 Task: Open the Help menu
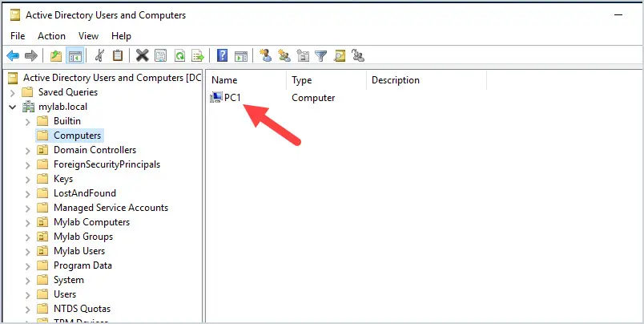[121, 36]
